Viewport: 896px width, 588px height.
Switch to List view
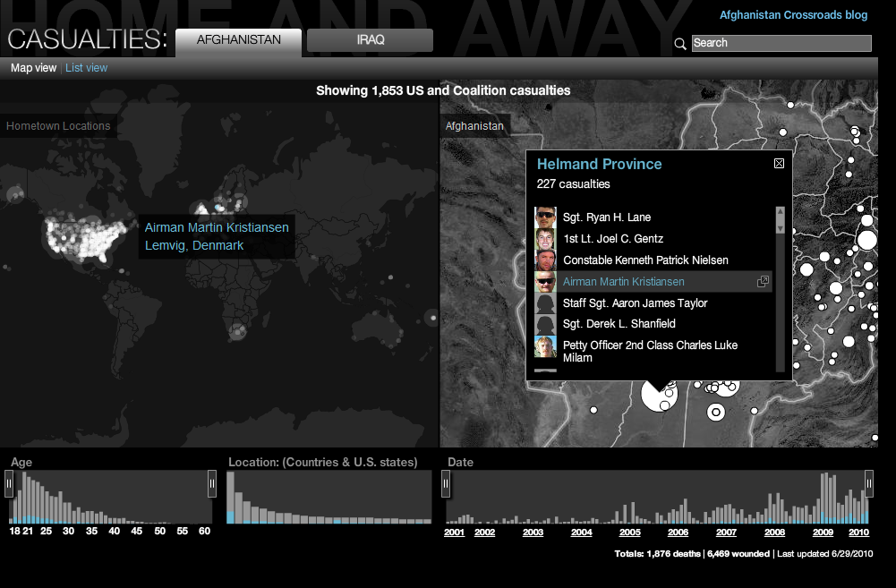click(86, 68)
